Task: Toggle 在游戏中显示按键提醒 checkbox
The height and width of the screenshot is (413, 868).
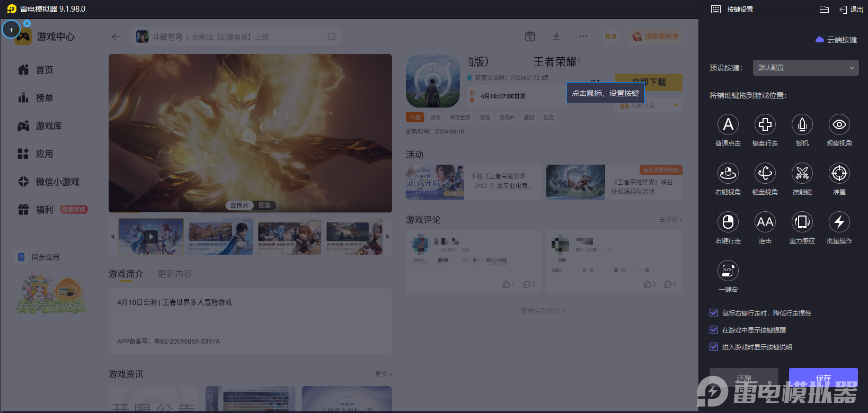Action: (714, 330)
